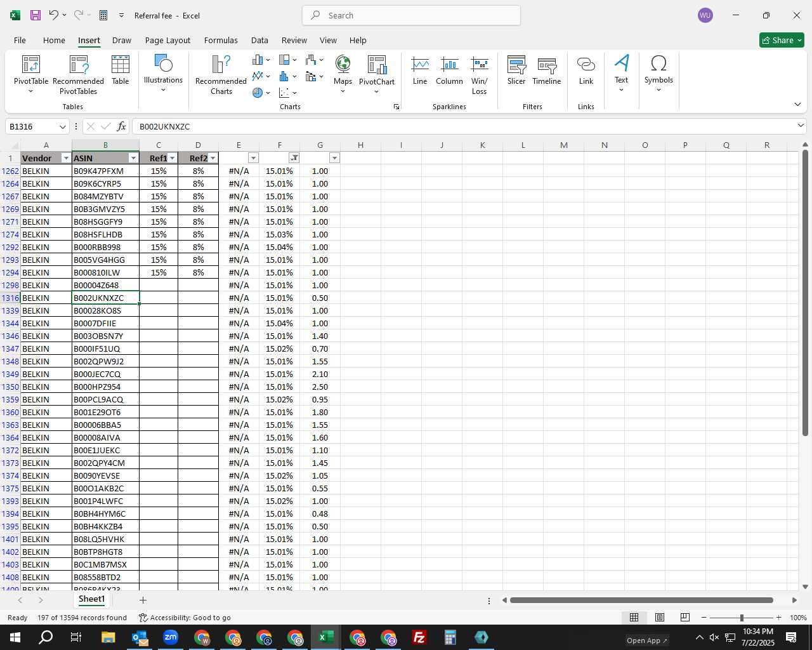Save the workbook
Image resolution: width=812 pixels, height=650 pixels.
[36, 15]
